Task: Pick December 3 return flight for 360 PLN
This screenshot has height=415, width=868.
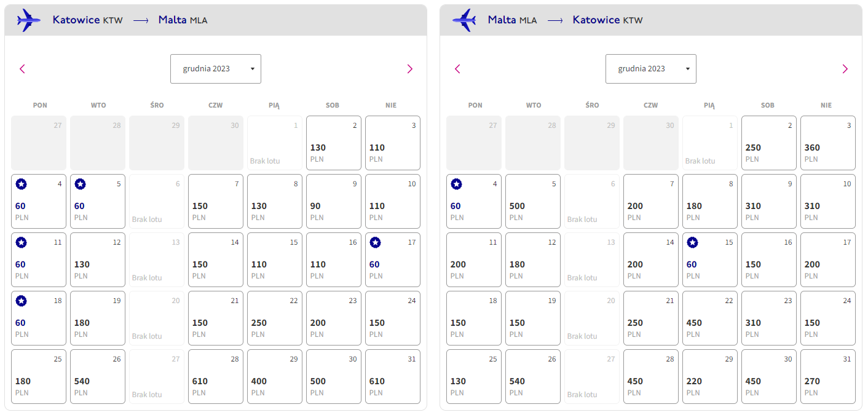Action: tap(828, 143)
